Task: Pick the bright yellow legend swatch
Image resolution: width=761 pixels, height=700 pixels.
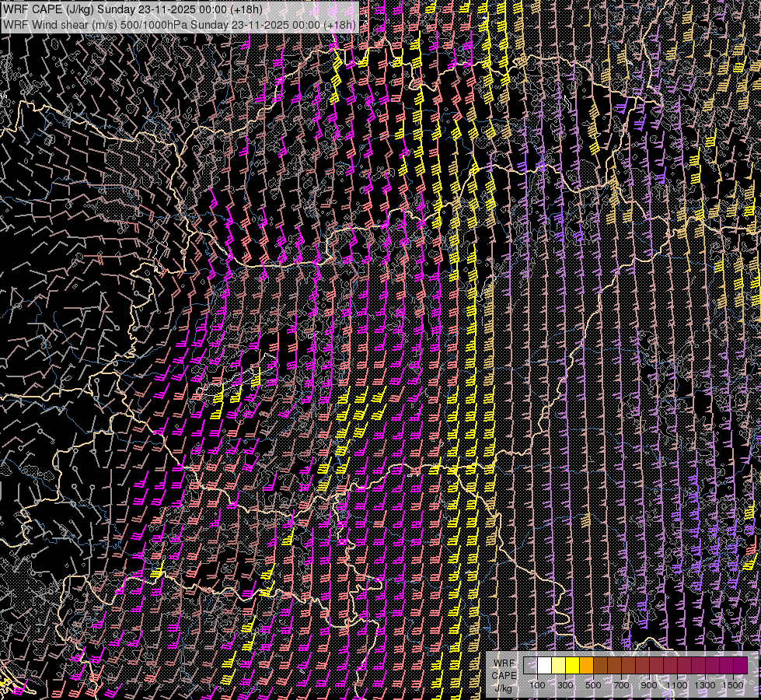Action: 572,666
